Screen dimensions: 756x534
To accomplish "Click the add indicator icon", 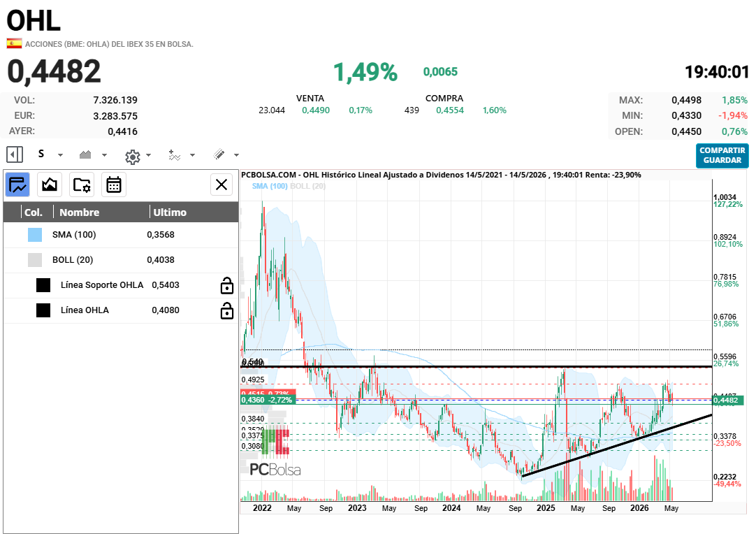I will pos(175,155).
